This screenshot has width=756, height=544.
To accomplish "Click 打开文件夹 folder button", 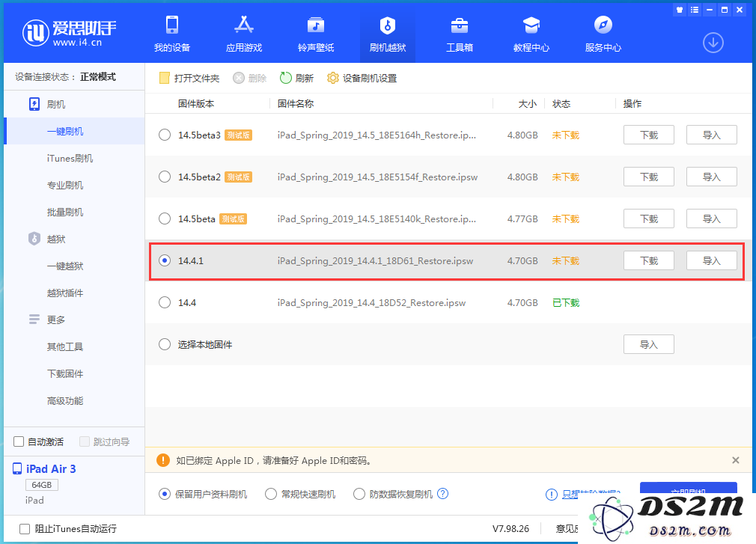I will click(189, 78).
